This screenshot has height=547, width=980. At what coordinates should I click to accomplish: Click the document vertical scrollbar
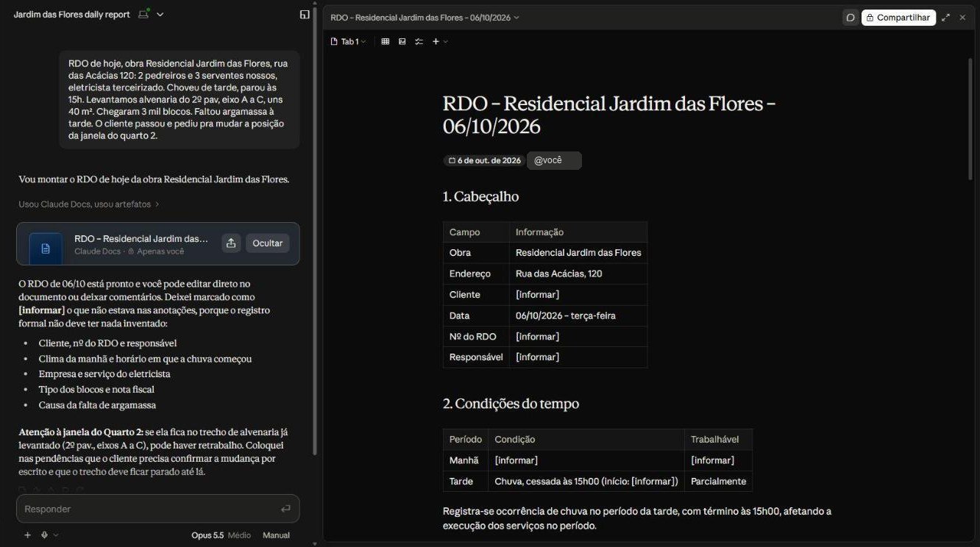pos(970,118)
